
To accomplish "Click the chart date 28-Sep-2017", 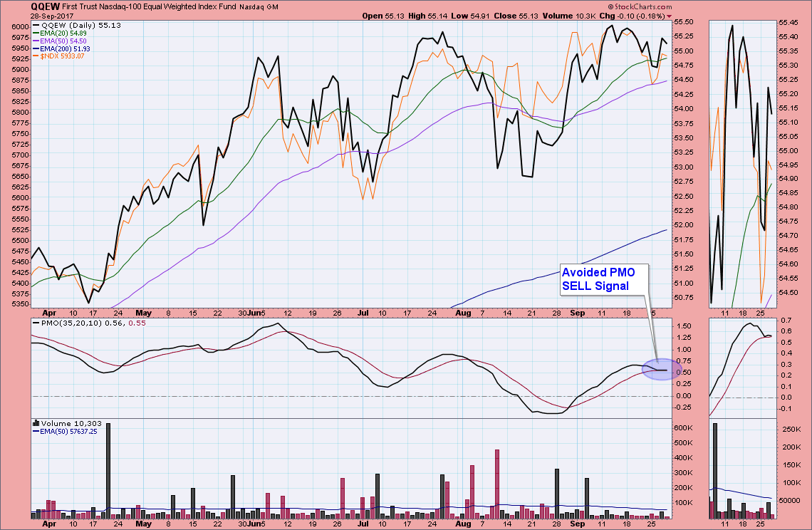I will [52, 16].
